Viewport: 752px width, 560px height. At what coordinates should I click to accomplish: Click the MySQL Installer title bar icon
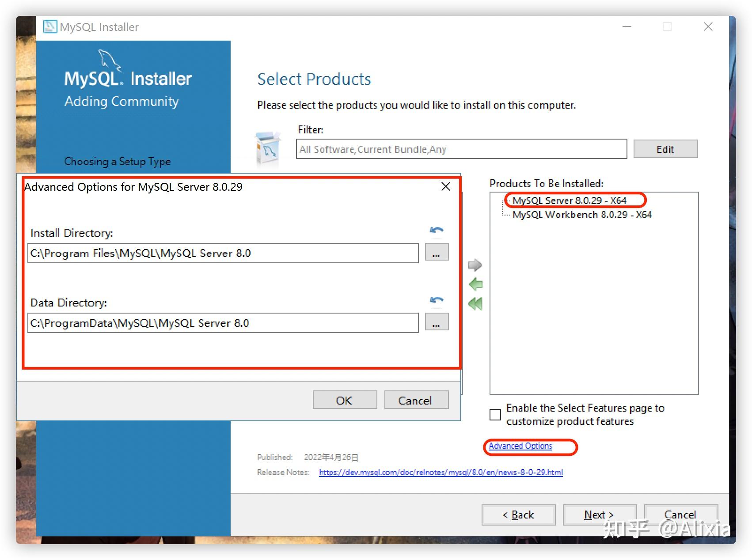click(x=50, y=26)
